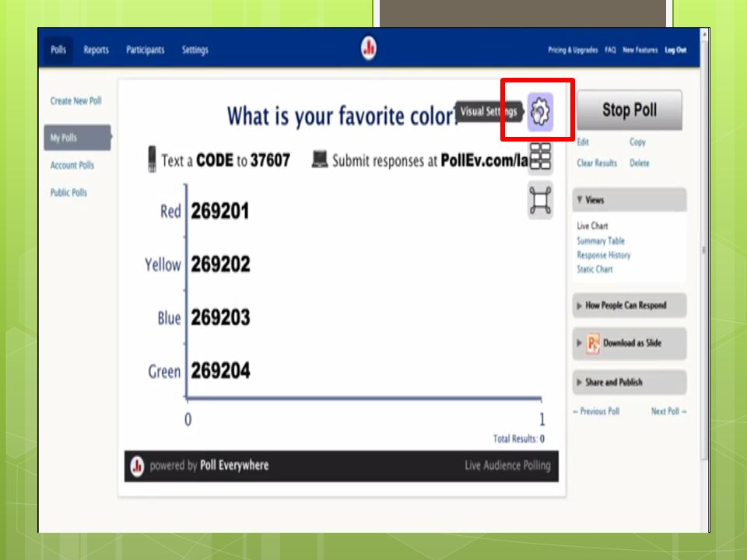Image resolution: width=747 pixels, height=560 pixels.
Task: Click the Create New Poll link
Action: 75,101
